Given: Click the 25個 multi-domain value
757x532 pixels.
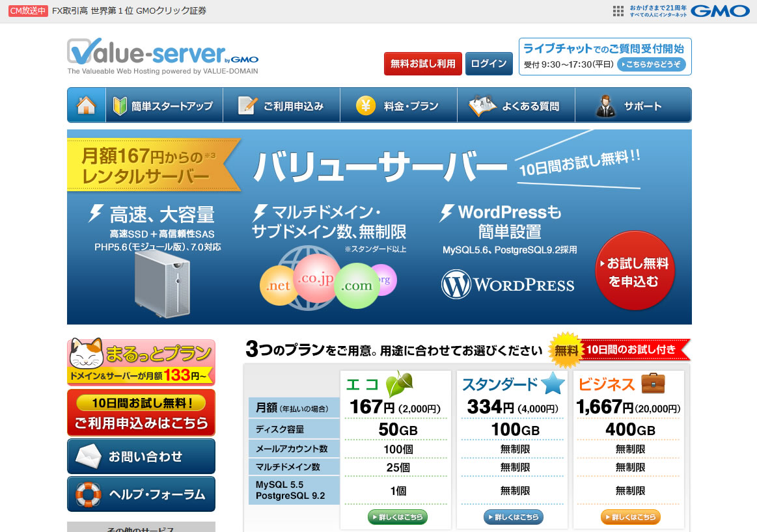Looking at the screenshot, I should (x=398, y=468).
